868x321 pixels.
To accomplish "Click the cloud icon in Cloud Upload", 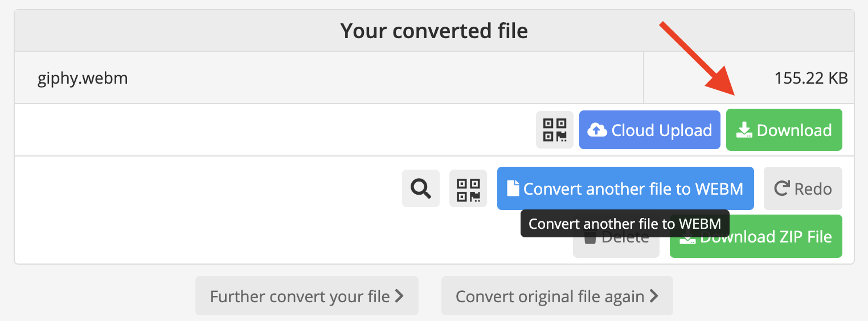I will click(597, 130).
